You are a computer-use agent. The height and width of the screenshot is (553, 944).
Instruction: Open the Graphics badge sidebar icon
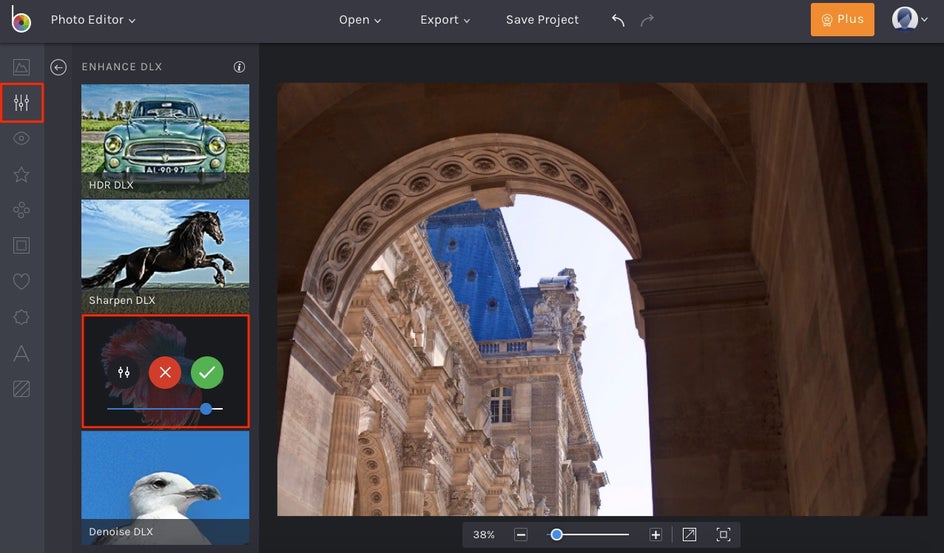pos(21,317)
